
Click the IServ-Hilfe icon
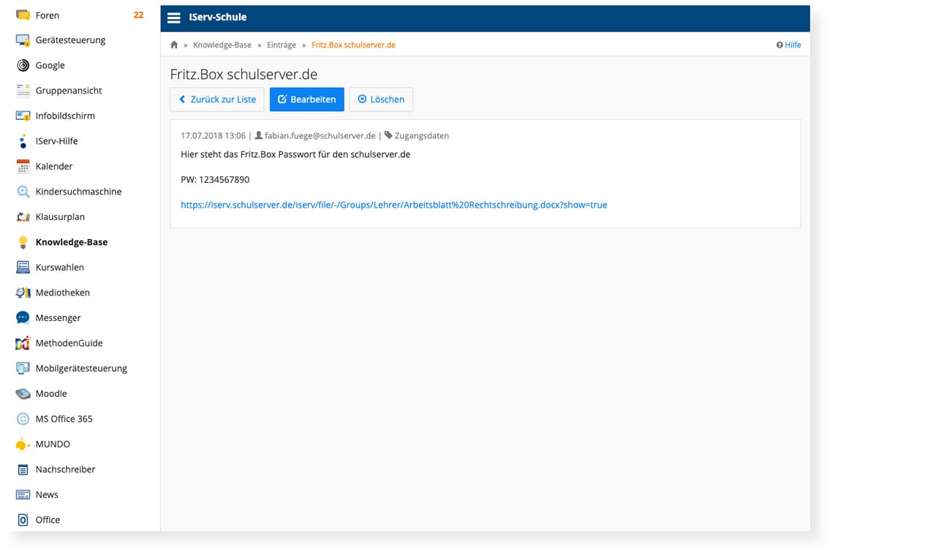pyautogui.click(x=23, y=141)
